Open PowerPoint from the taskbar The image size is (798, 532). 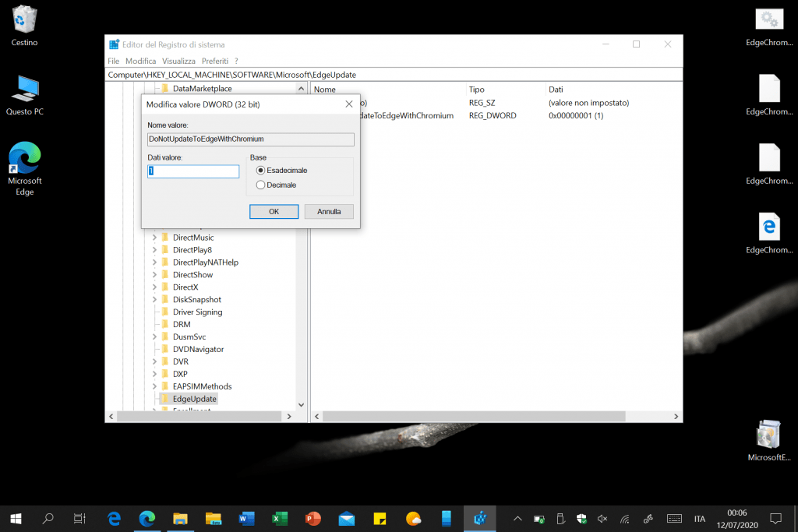[313, 518]
